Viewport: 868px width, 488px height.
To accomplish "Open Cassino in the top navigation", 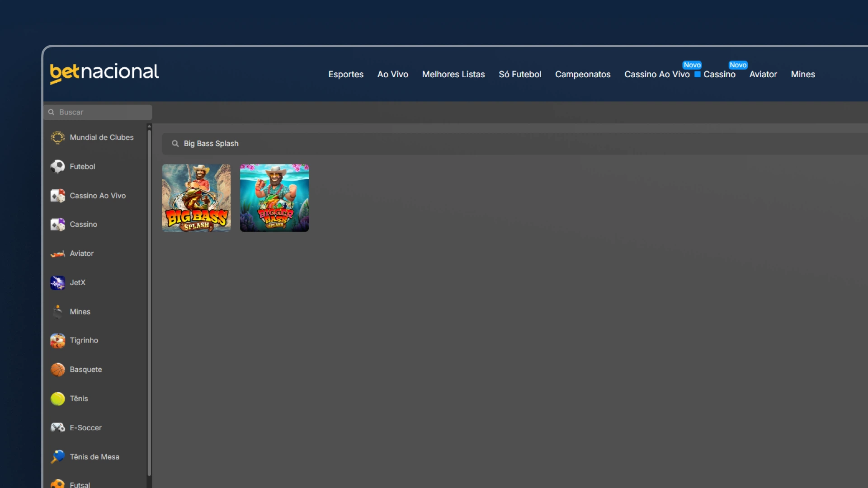I will coord(719,75).
